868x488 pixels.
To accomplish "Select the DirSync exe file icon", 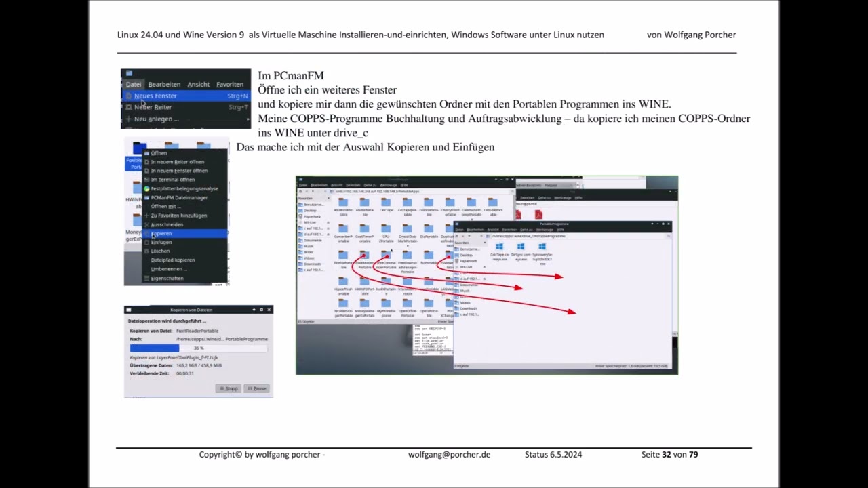I will (x=520, y=247).
